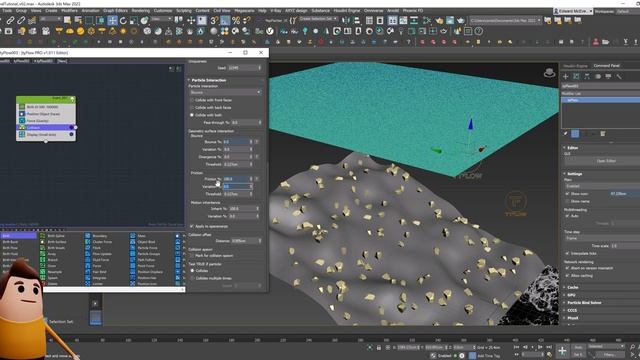Image resolution: width=640 pixels, height=360 pixels.
Task: Open the Rendering menu
Action: (x=140, y=11)
